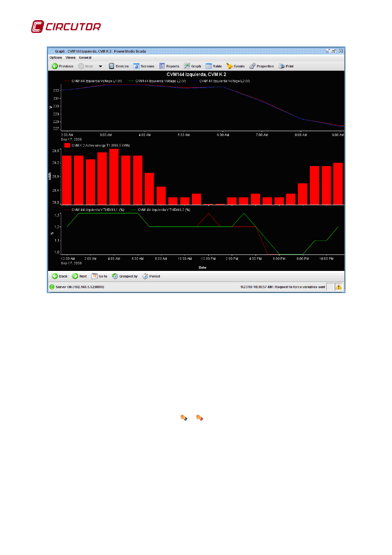Open the Reports icon
This screenshot has width=392, height=555.
(x=162, y=66)
